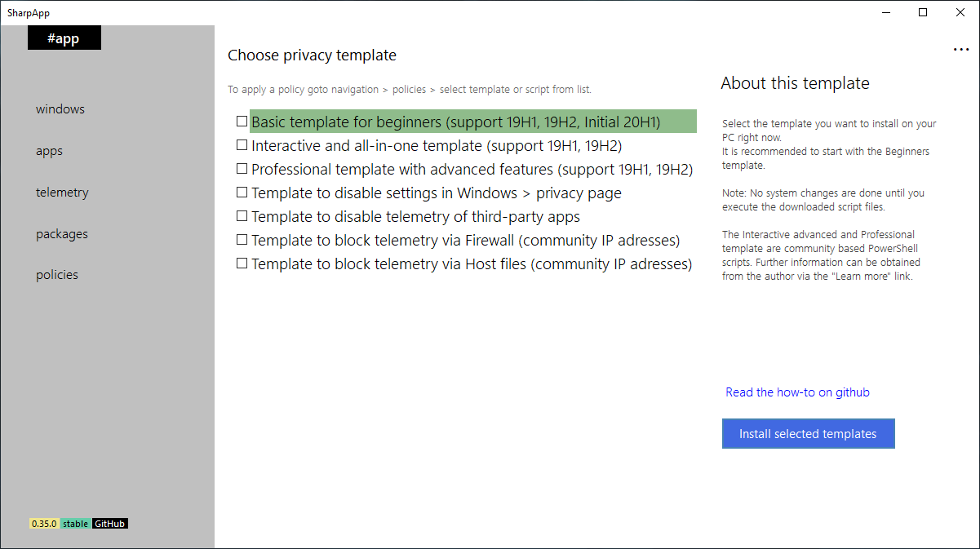This screenshot has width=980, height=549.
Task: Check Template to disable Windows privacy settings
Action: pyautogui.click(x=242, y=193)
